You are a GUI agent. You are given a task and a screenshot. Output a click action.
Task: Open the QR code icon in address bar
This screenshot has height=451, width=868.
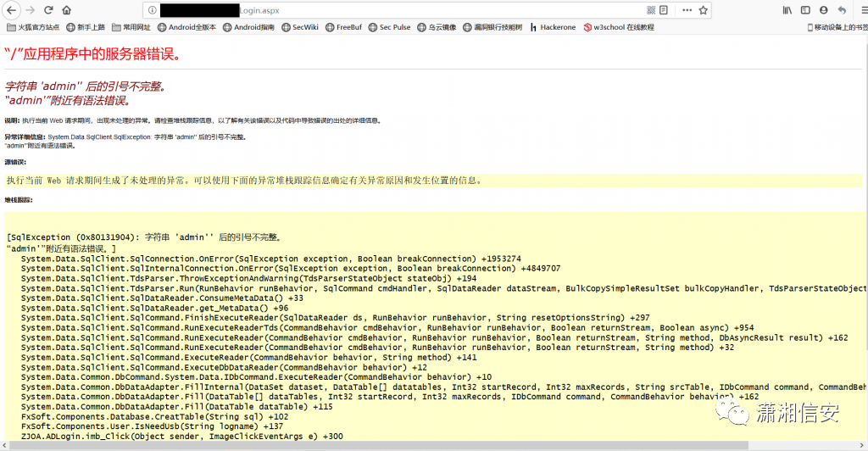(651, 10)
